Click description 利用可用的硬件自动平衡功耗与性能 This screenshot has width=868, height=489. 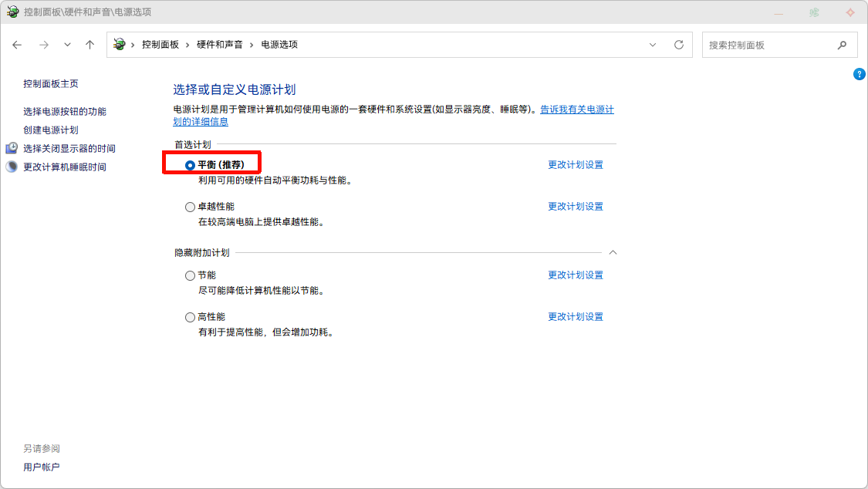click(x=275, y=180)
